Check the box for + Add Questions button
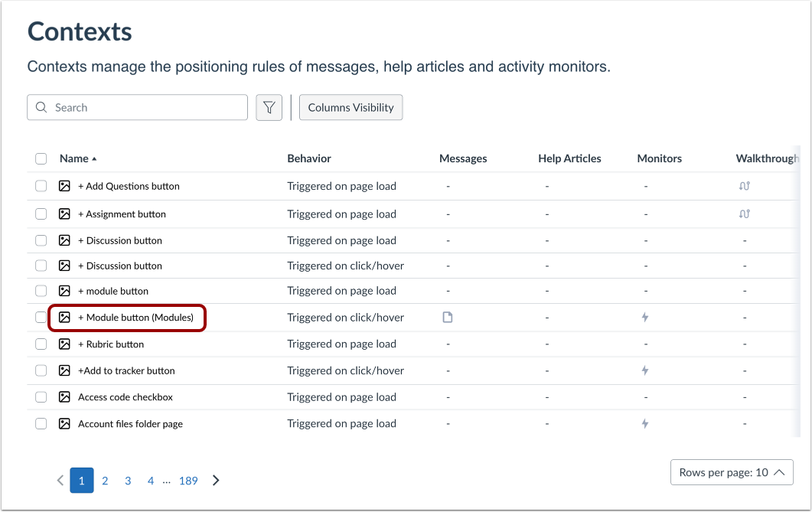The height and width of the screenshot is (512, 812). click(x=41, y=186)
